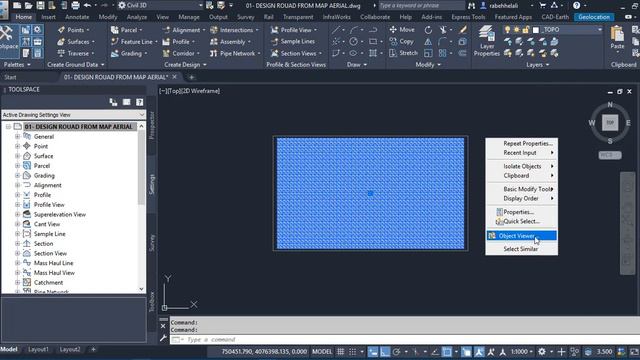The image size is (640, 360).
Task: Open the annotation scale 1:1000 dropdown
Action: point(522,351)
